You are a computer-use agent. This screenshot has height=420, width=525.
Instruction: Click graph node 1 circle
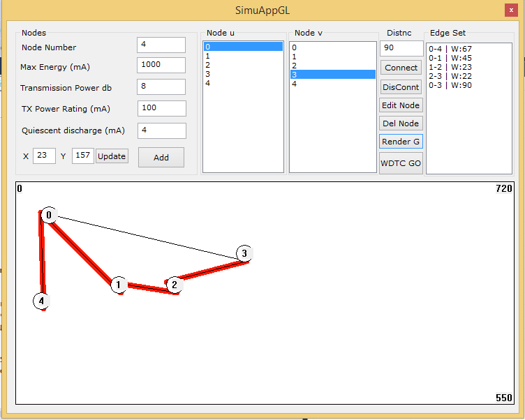coord(119,285)
